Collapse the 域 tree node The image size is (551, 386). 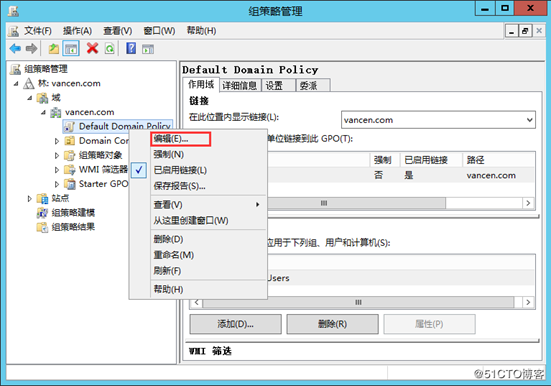pos(30,98)
